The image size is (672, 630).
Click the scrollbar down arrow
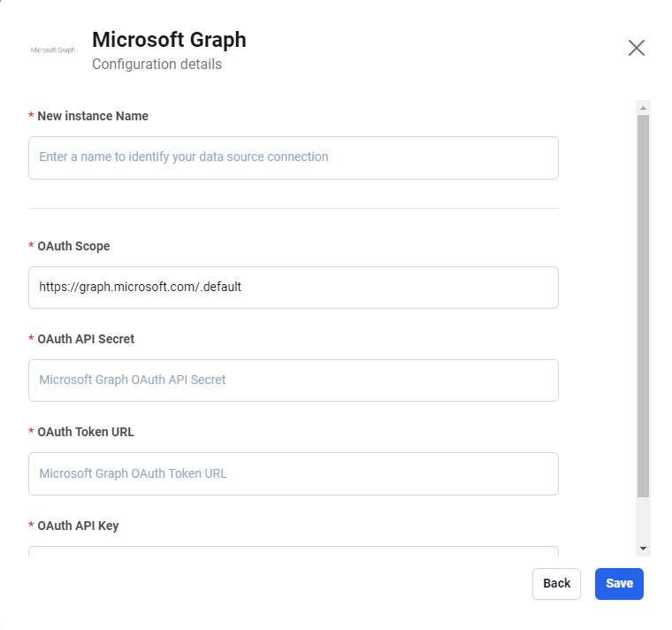(643, 549)
